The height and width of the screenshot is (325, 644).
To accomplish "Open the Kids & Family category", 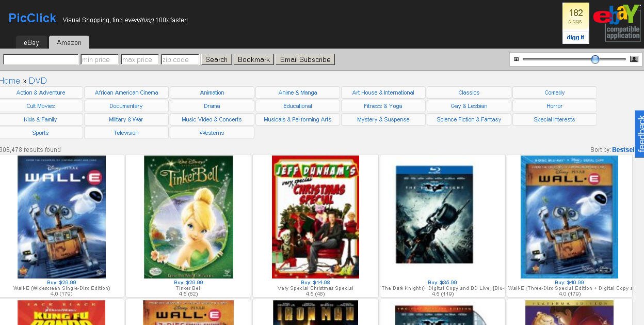I will coord(41,119).
